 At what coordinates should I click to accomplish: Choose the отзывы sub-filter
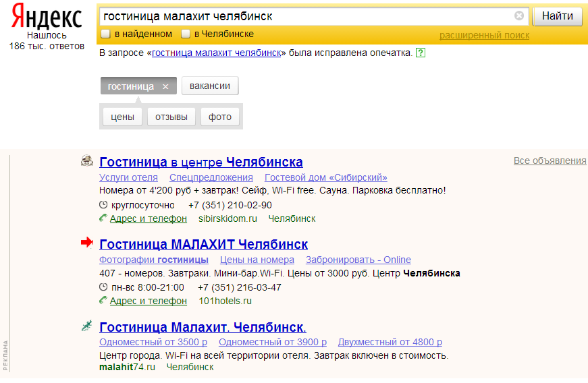click(171, 117)
